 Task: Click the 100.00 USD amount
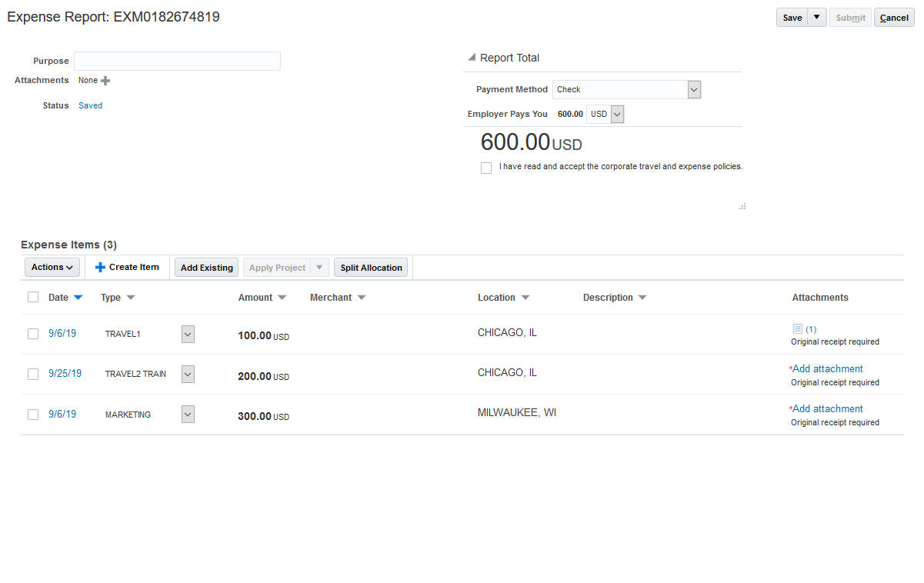pos(263,336)
